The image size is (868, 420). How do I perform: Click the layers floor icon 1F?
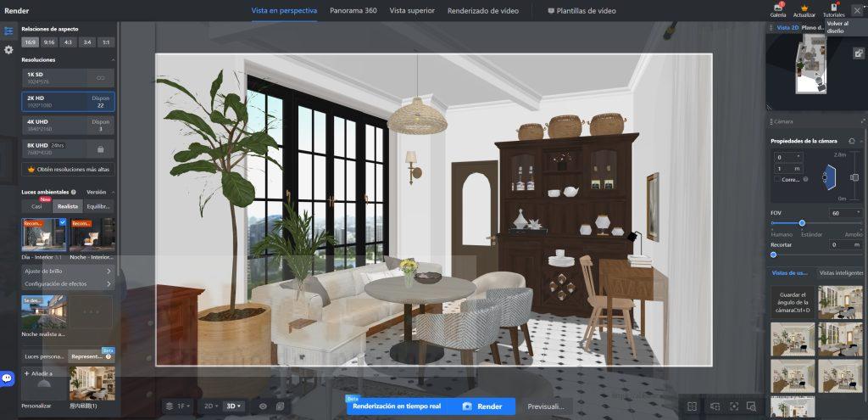pos(175,406)
